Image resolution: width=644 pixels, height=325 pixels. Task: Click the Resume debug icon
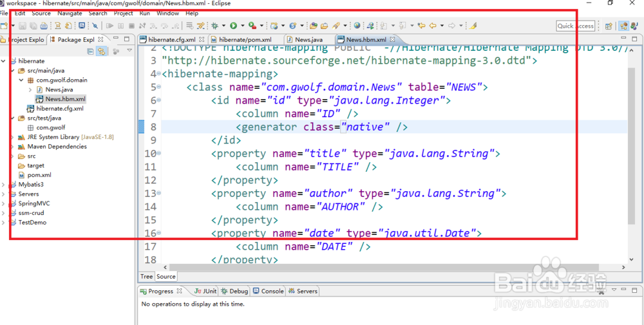pyautogui.click(x=109, y=26)
